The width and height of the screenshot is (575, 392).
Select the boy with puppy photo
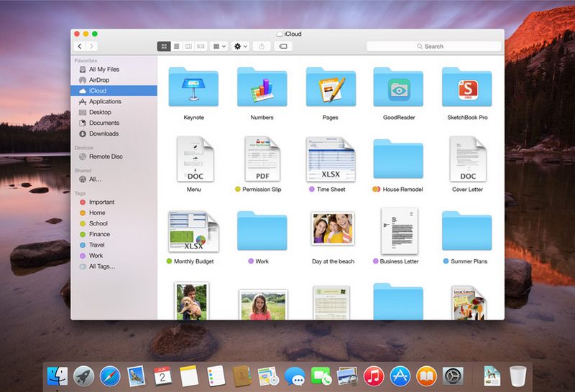[191, 301]
